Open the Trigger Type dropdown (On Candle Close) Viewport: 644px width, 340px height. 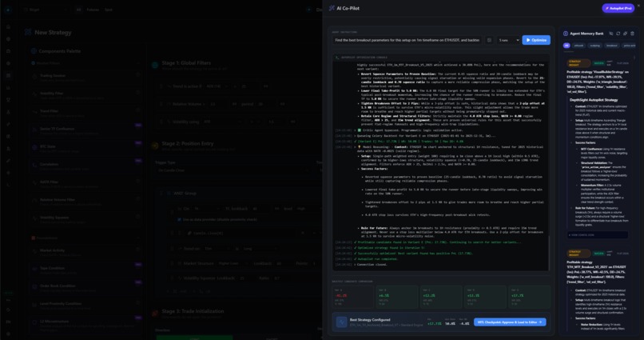(x=234, y=170)
